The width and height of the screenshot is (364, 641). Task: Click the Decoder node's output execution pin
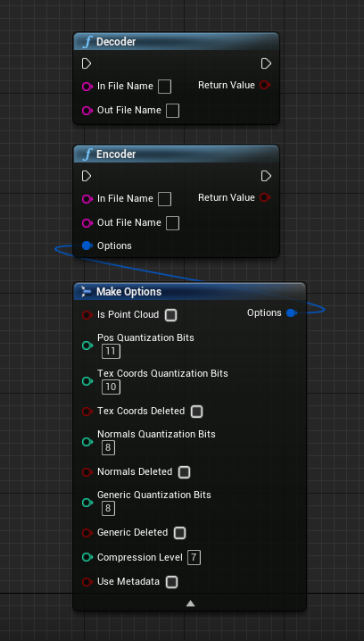coord(266,63)
